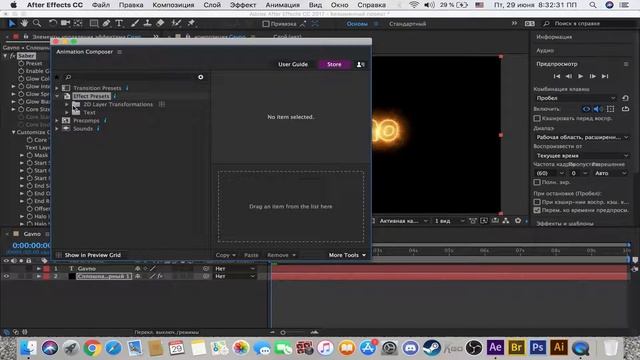The width and height of the screenshot is (640, 360).
Task: Select the Zoom magnifier tool
Action: [x=37, y=24]
